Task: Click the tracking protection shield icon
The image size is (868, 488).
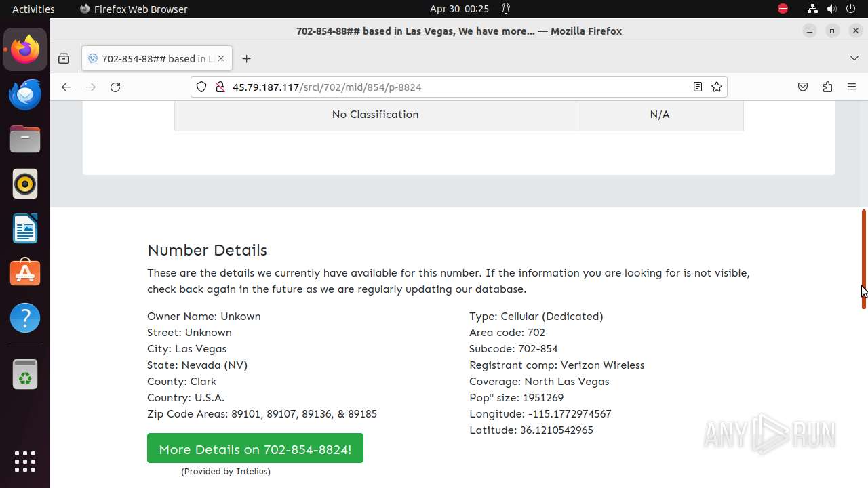Action: coord(201,87)
